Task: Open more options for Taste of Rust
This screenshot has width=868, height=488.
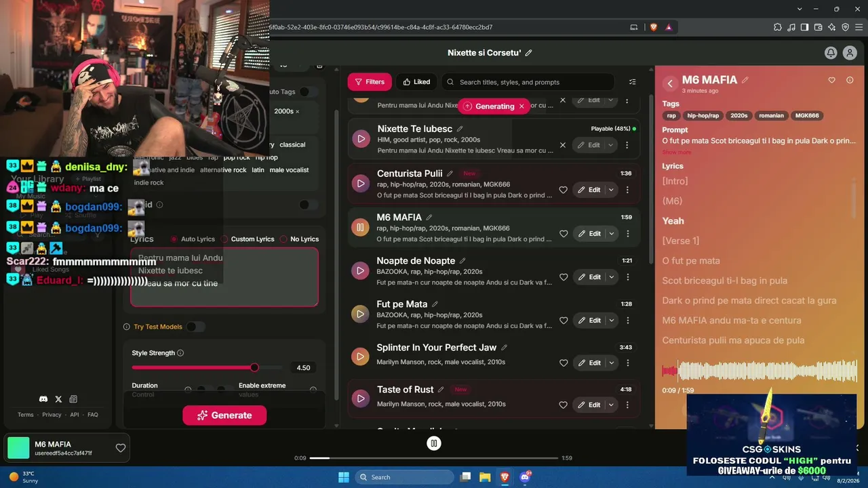Action: [x=627, y=405]
